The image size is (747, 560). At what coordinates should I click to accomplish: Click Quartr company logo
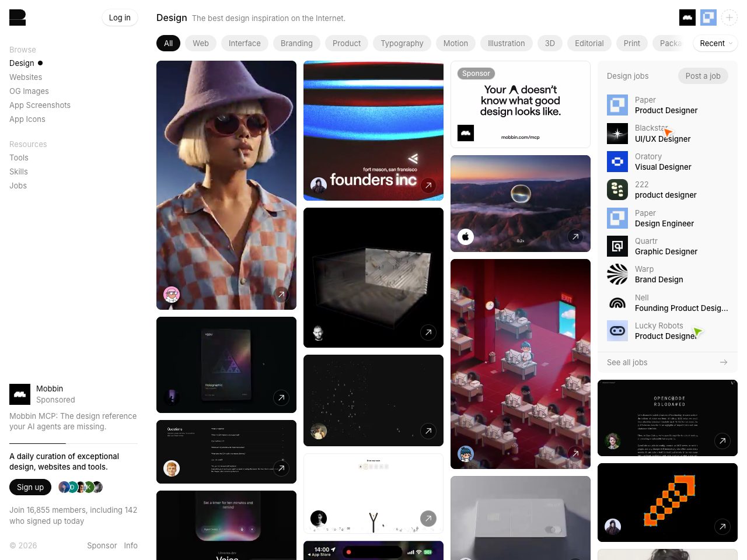pos(617,246)
